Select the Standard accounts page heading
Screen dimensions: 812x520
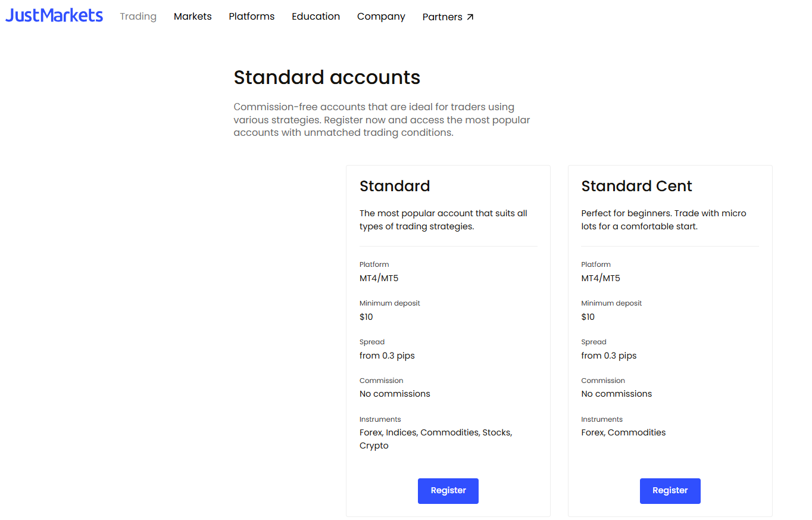tap(327, 77)
